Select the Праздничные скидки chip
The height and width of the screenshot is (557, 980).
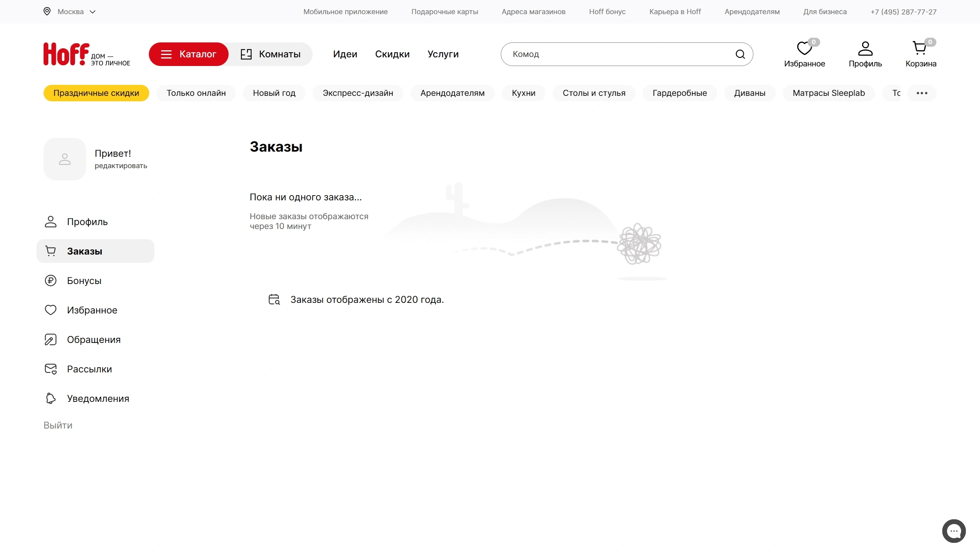96,93
